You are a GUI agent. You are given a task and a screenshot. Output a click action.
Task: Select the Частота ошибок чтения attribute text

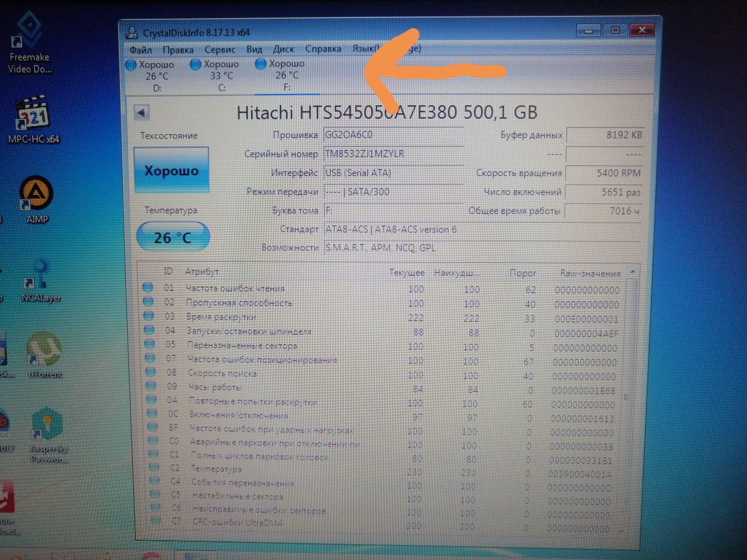235,288
